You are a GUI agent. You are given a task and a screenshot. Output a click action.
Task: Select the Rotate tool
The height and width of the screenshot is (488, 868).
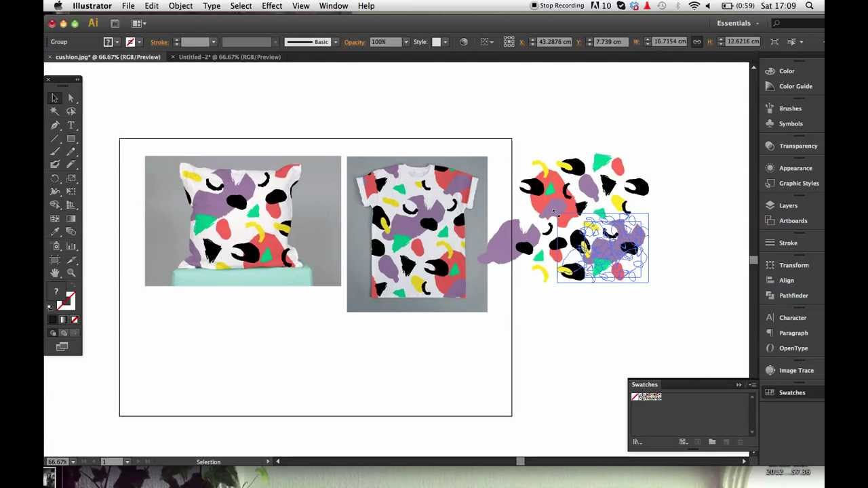pyautogui.click(x=55, y=179)
